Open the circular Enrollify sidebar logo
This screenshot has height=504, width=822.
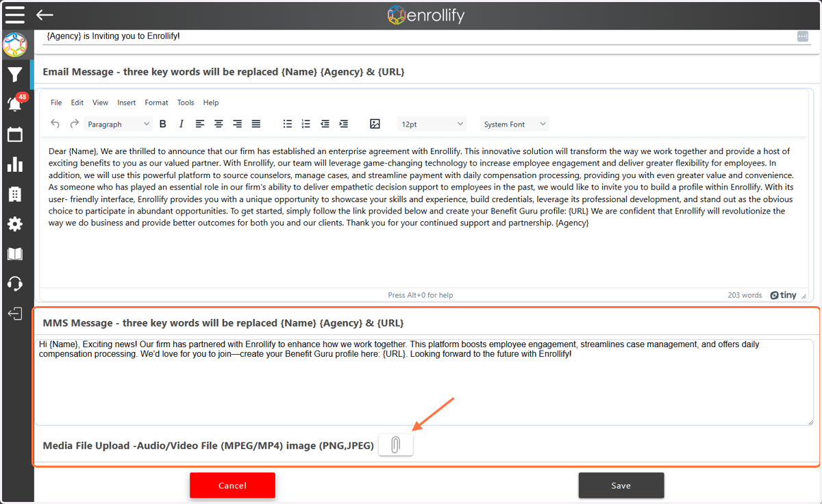[15, 46]
